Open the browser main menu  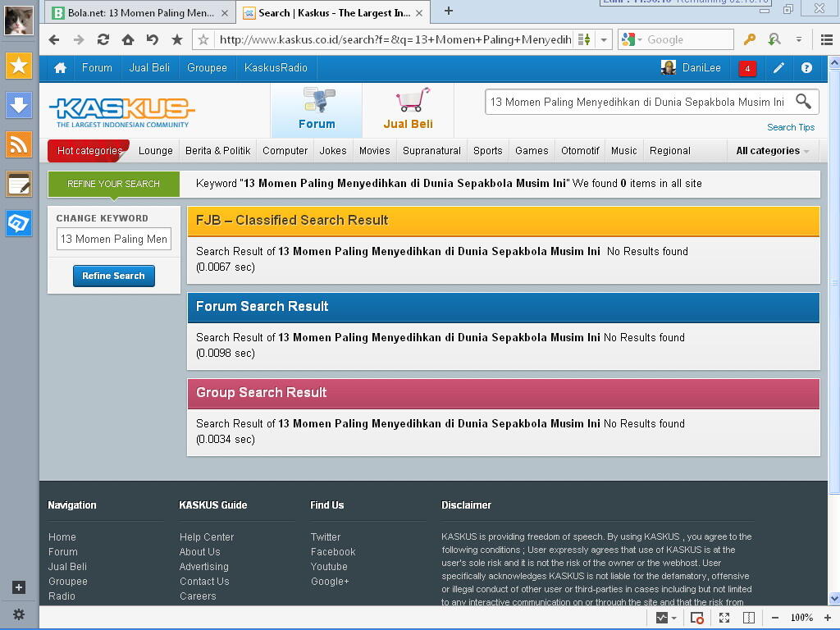(x=826, y=39)
